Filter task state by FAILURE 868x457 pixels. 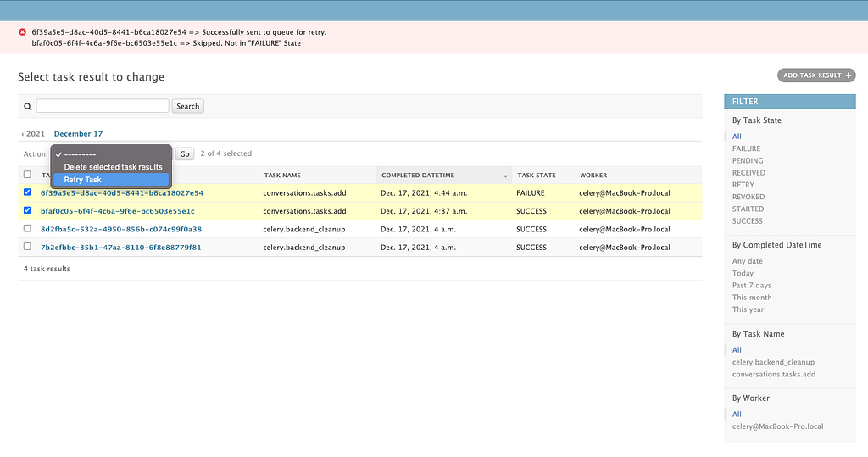[746, 148]
